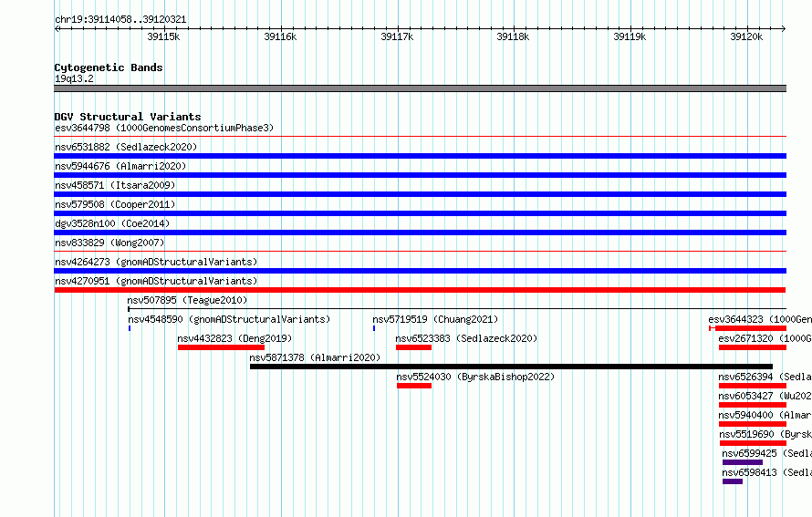812x517 pixels.
Task: Click the thin red line under esv3644798
Action: point(420,137)
